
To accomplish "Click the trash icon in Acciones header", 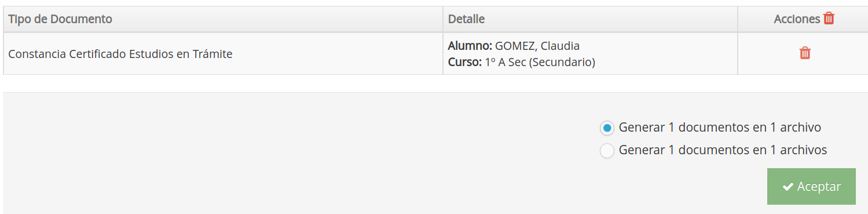I will 829,19.
